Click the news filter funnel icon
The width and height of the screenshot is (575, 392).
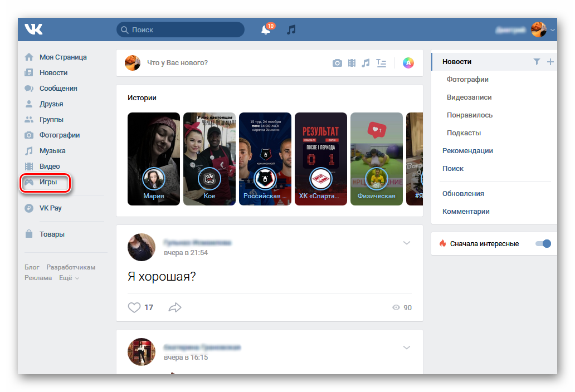pyautogui.click(x=537, y=62)
